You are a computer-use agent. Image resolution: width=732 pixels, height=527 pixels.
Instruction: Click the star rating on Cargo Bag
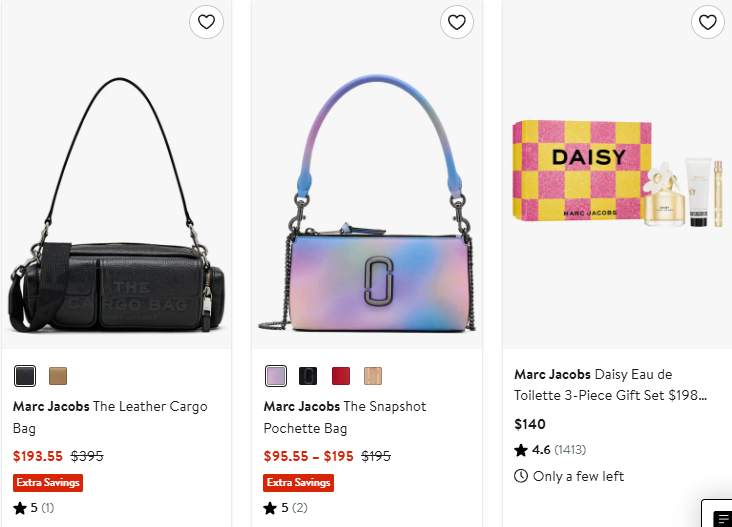[x=20, y=508]
